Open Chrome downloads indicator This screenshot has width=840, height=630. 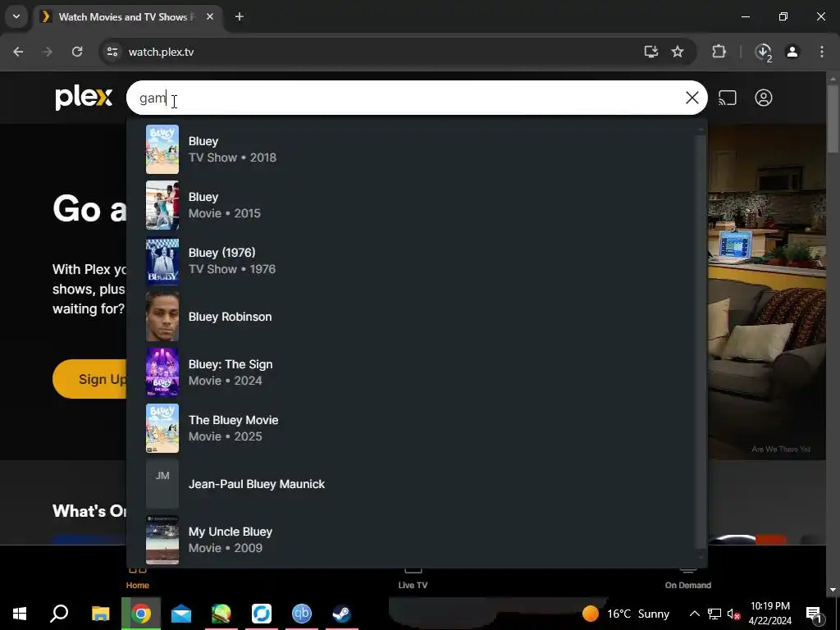[763, 52]
